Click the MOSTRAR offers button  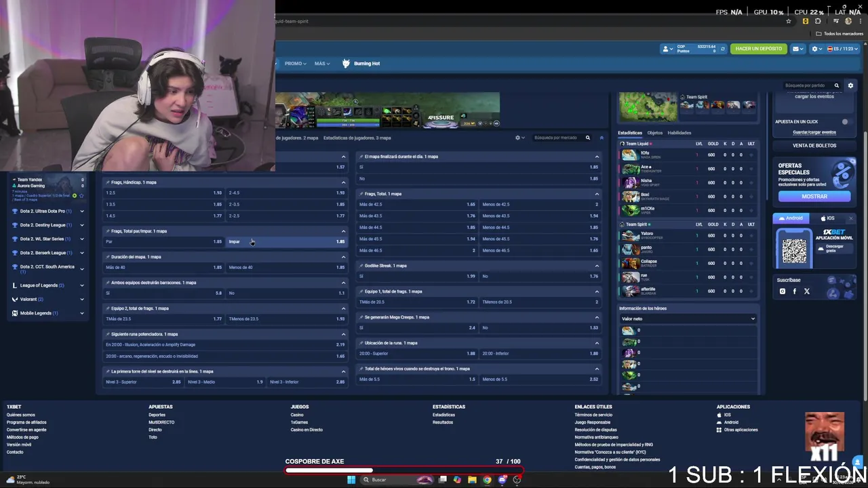click(814, 197)
